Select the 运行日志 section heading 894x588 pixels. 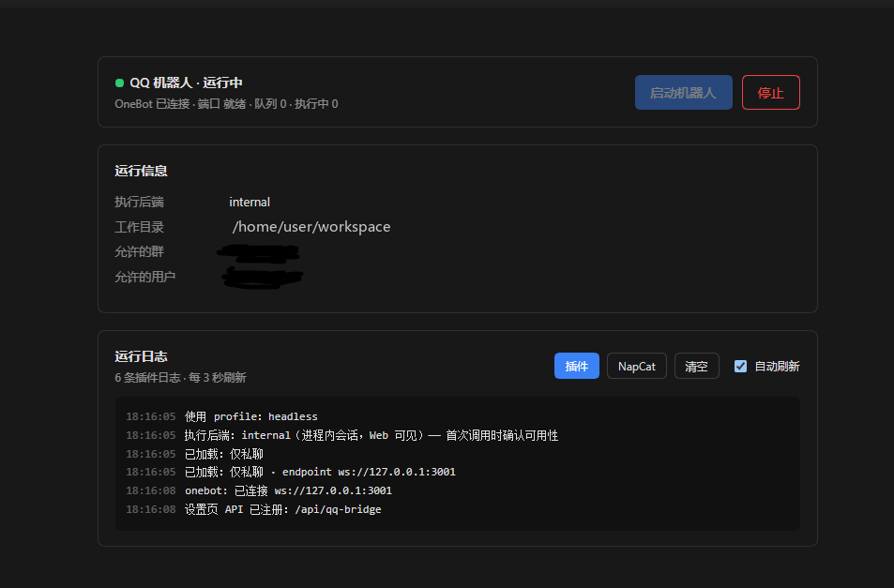(x=141, y=356)
